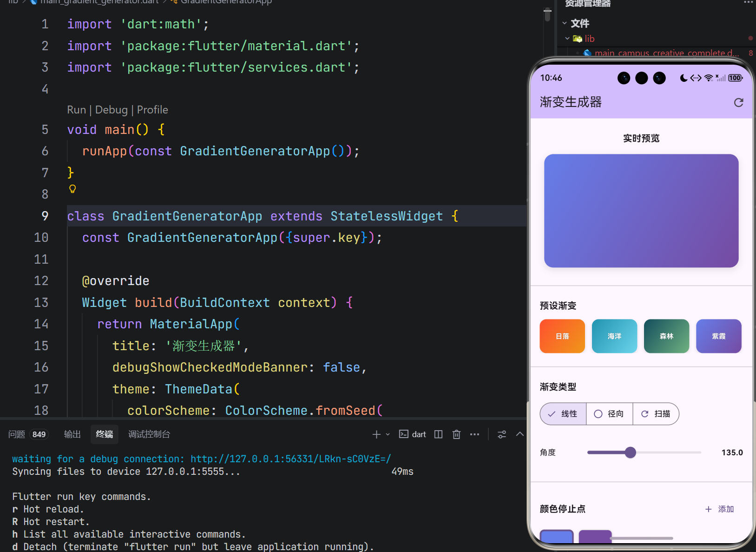Click the phone do-not-disturb moon icon
Viewport: 756px width, 552px height.
(x=684, y=78)
